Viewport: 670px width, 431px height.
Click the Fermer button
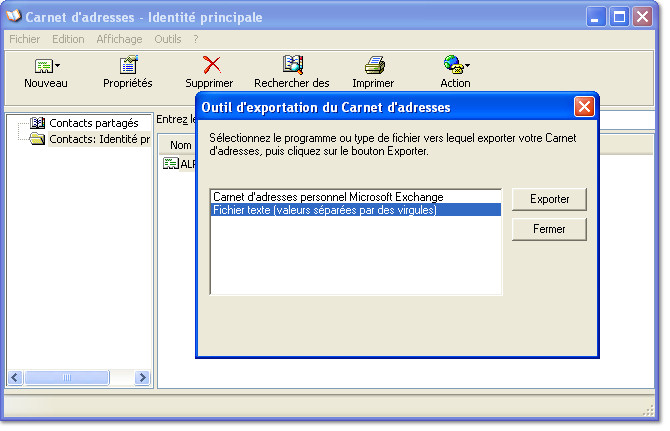click(x=549, y=229)
